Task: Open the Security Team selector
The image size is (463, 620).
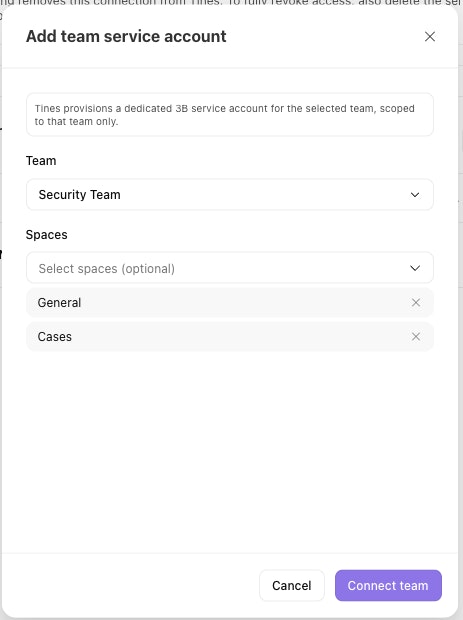Action: pyautogui.click(x=230, y=195)
